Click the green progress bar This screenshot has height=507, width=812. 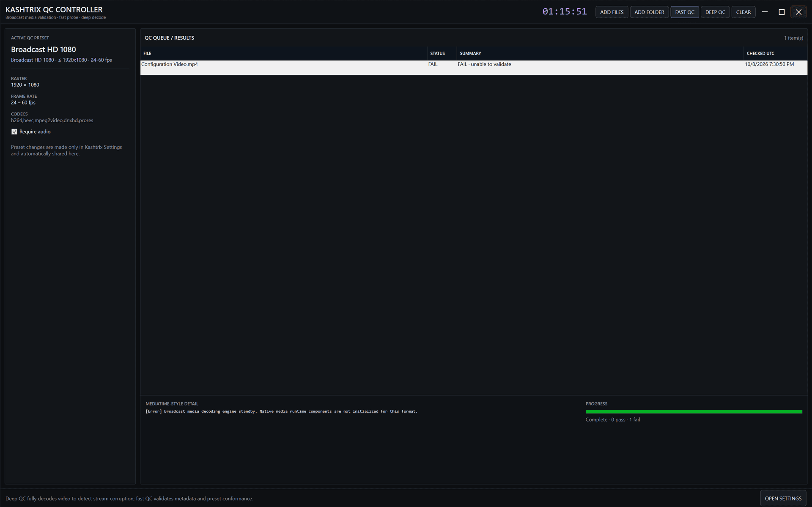click(694, 411)
